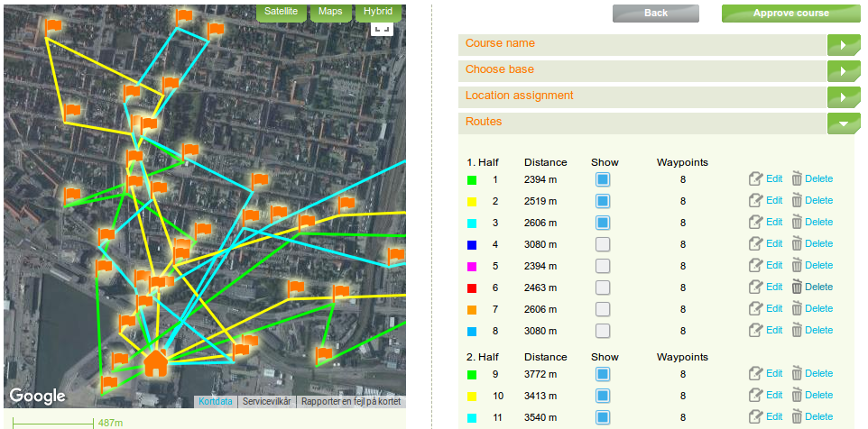Click Delete link for route 6
The image size is (868, 429).
(x=818, y=287)
